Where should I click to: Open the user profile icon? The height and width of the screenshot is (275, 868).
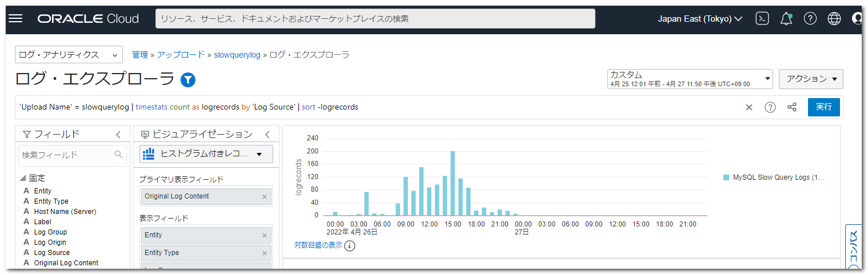point(857,19)
